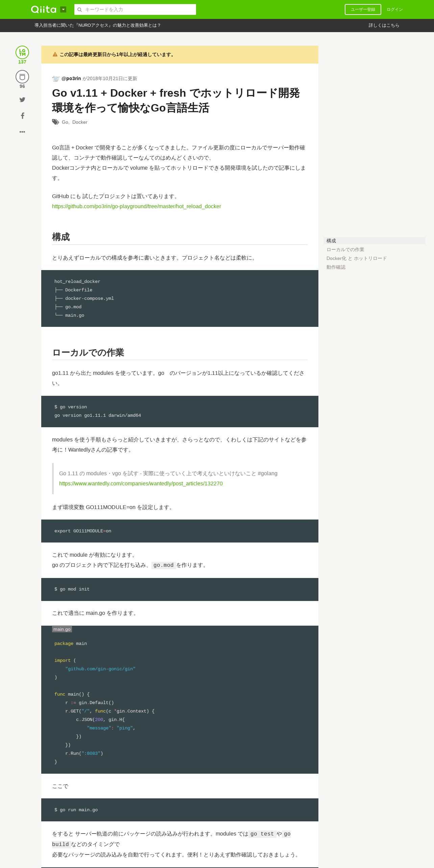Viewport: 434px width, 868px height.
Task: Click the docker-compose.yml tree line
Action: pyautogui.click(x=84, y=298)
